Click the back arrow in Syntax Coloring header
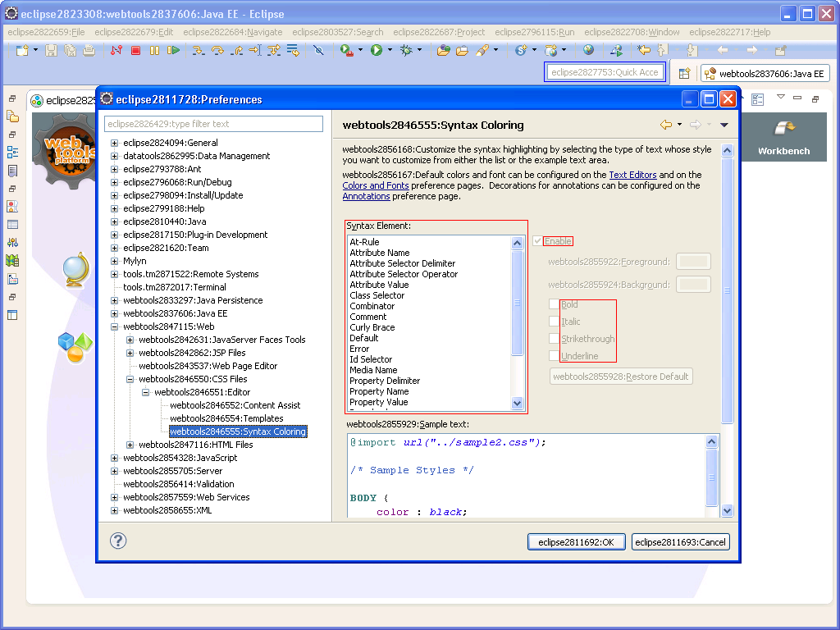The width and height of the screenshot is (840, 630). pyautogui.click(x=666, y=125)
